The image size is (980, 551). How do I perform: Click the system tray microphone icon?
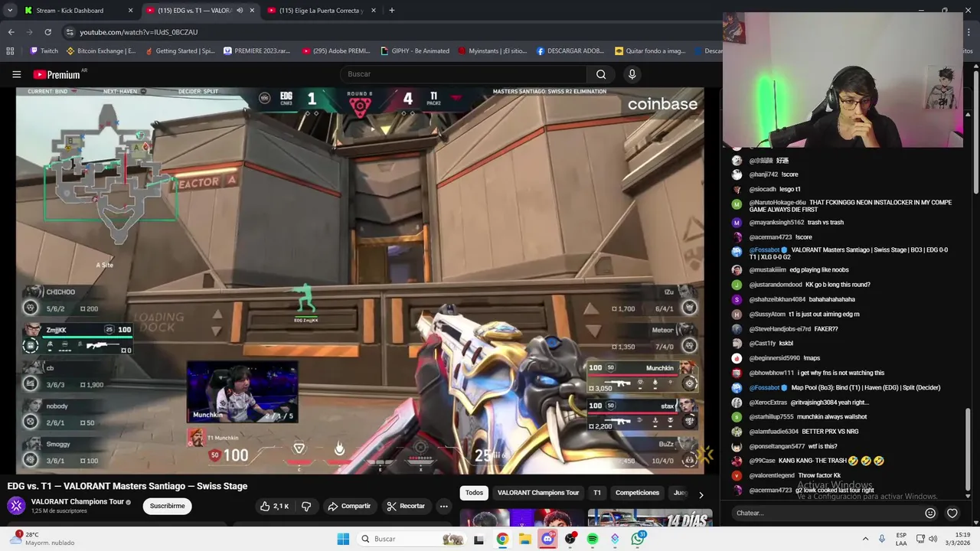(x=882, y=539)
